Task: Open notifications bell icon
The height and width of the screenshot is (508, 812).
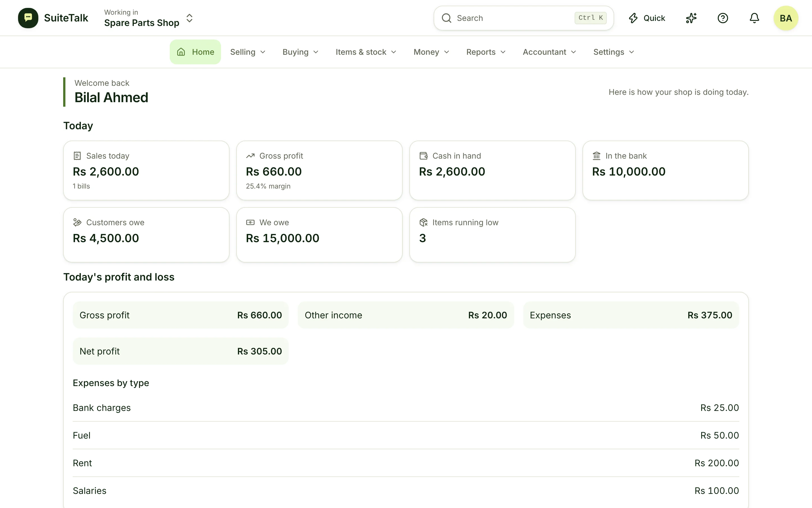Action: click(754, 18)
